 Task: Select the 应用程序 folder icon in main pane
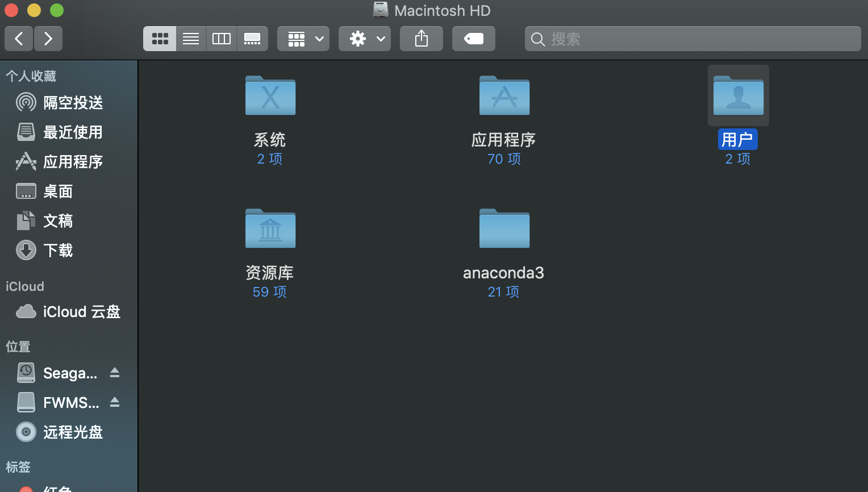click(504, 96)
